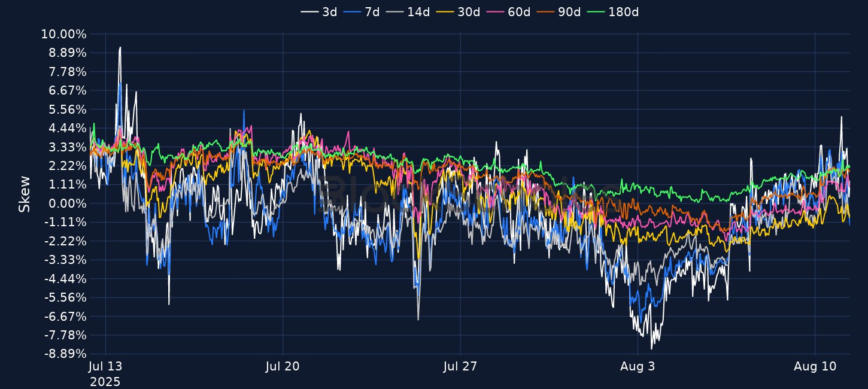Click the -2.22% y-axis label

tap(65, 241)
